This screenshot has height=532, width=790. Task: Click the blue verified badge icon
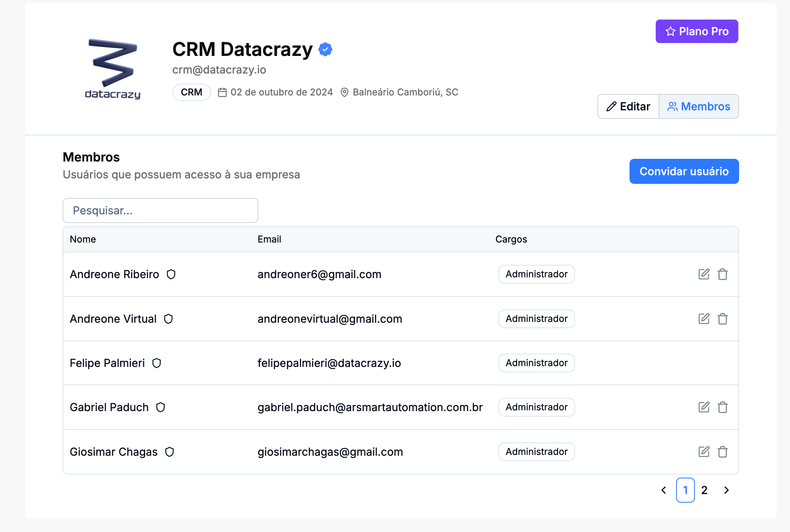pos(325,49)
